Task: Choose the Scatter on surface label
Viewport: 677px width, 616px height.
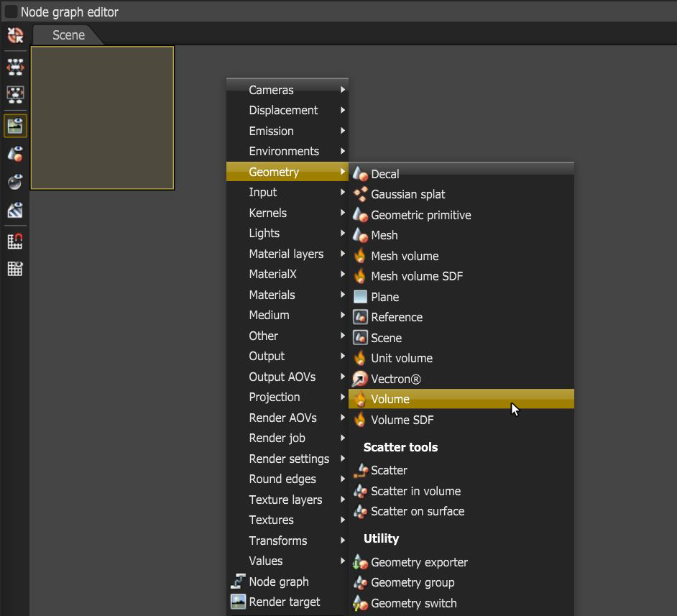Action: coord(418,512)
